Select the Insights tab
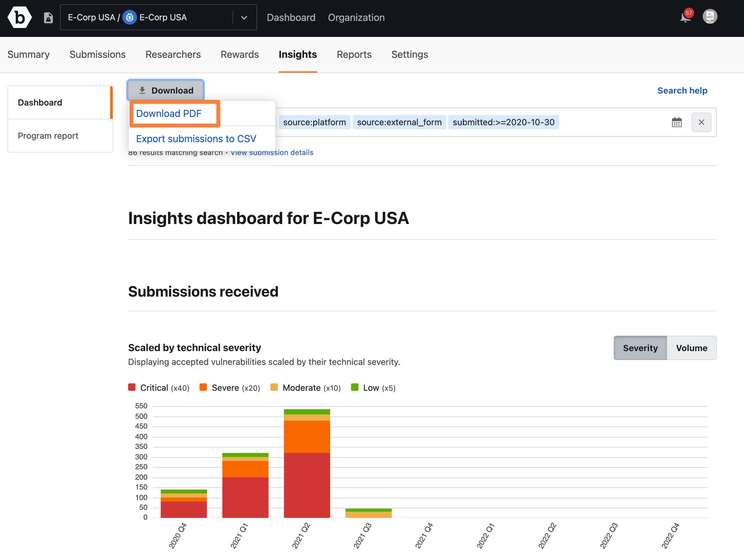744x560 pixels. pyautogui.click(x=298, y=55)
